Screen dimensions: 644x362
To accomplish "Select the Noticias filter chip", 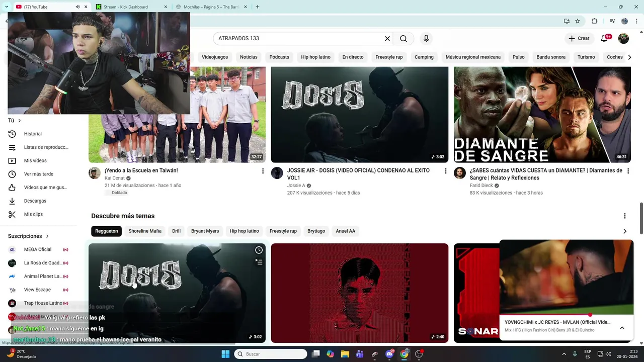I will 249,57.
